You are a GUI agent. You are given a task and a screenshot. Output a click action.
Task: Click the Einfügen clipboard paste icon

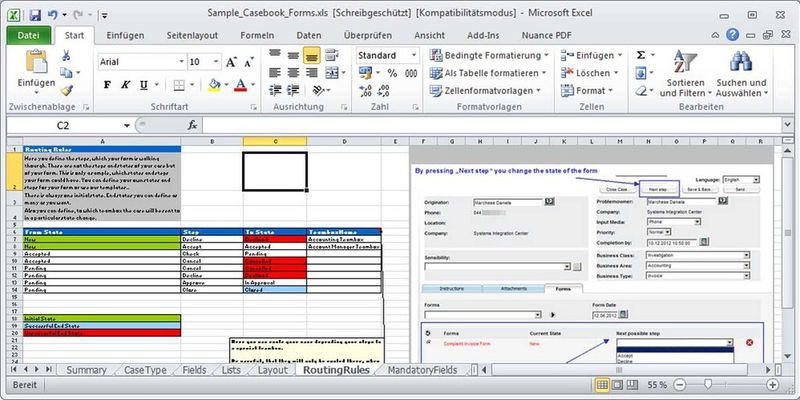[x=36, y=62]
